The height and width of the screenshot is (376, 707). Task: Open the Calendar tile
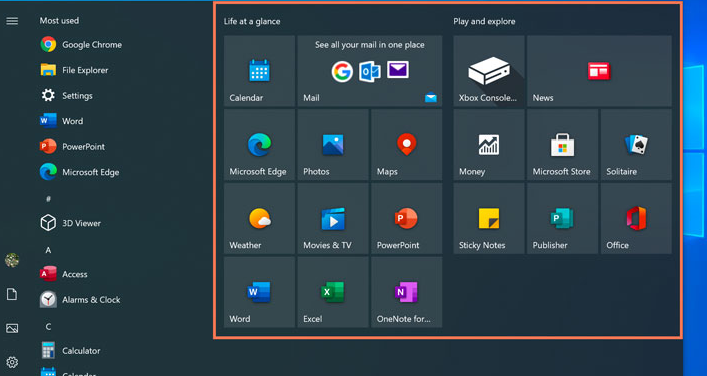click(259, 71)
